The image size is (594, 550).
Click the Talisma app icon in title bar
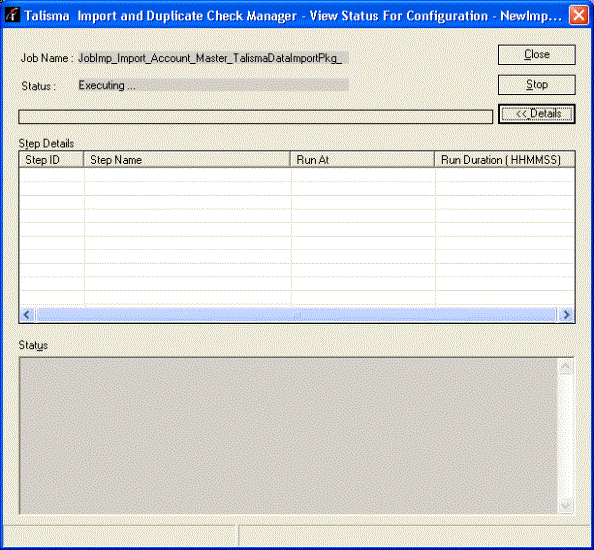(13, 15)
